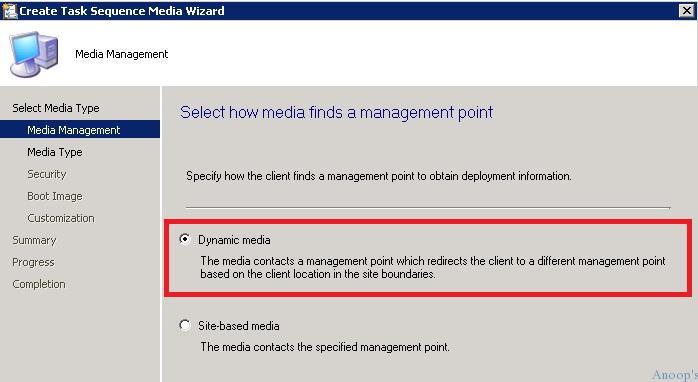
Task: Go to the Media Management step
Action: 80,130
